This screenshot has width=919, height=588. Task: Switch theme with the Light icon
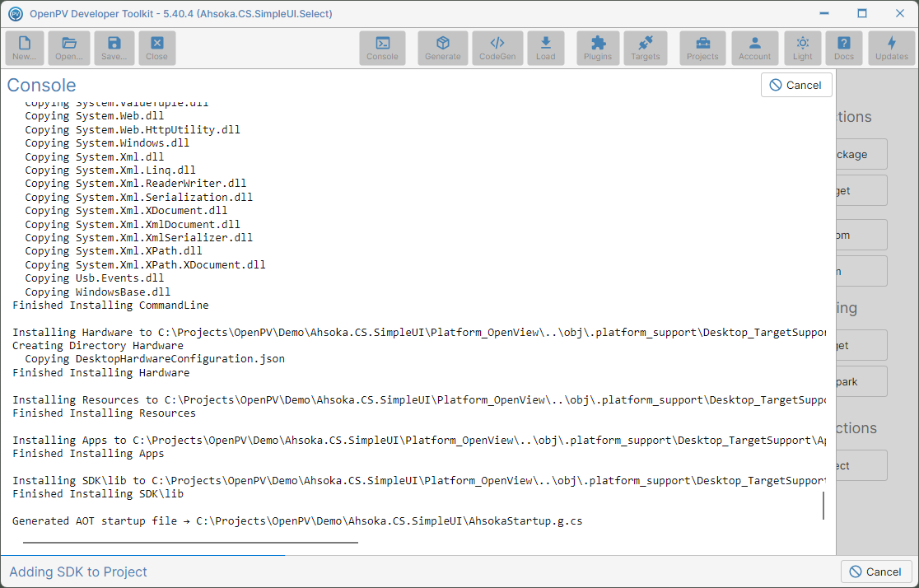[802, 48]
